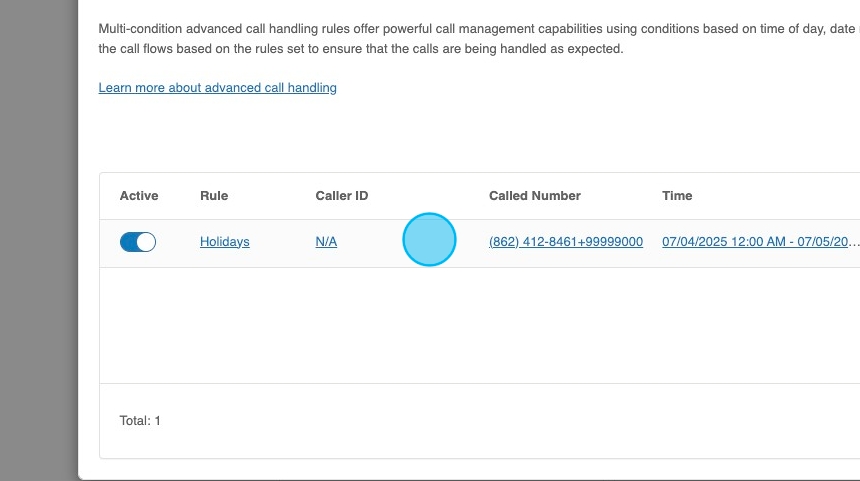Screen dimensions: 860x481
Task: Click the N/A Caller ID link
Action: tap(326, 242)
